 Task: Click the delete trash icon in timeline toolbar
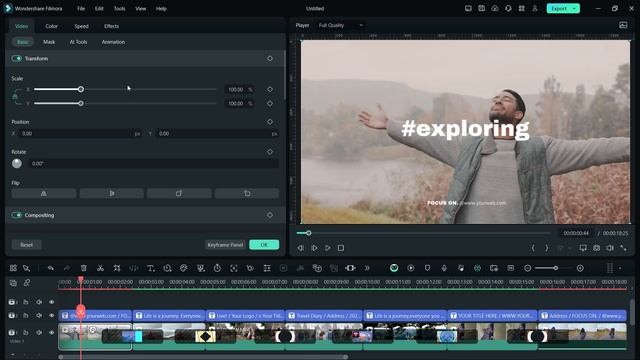click(84, 268)
